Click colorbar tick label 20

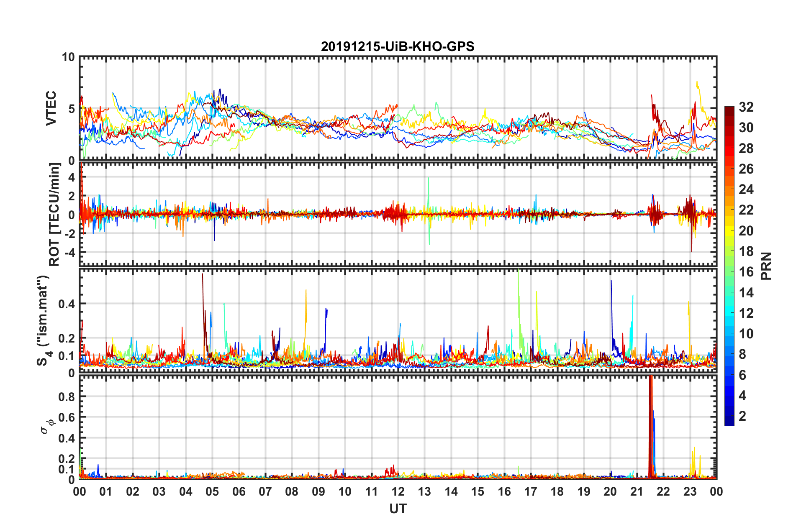746,231
